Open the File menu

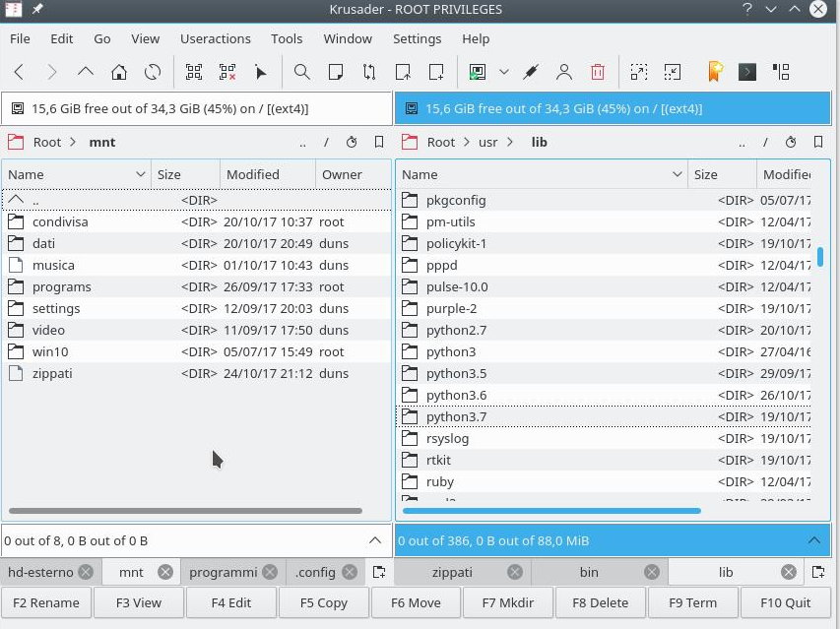(20, 38)
